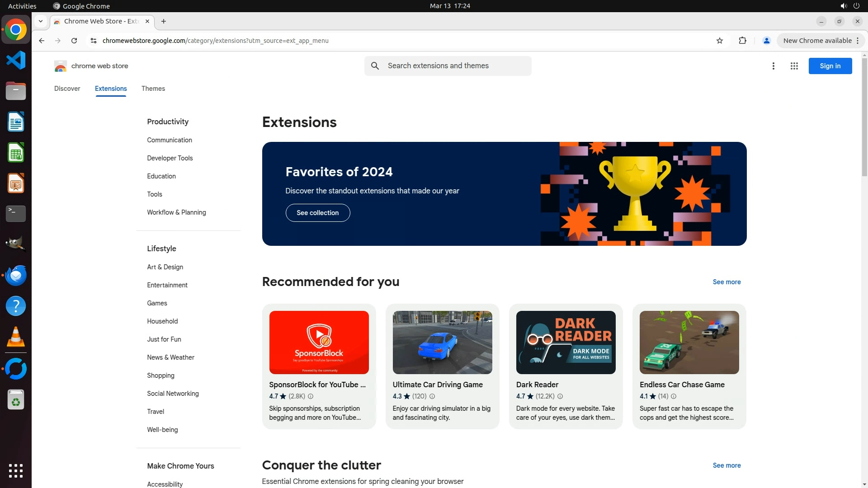This screenshot has width=868, height=488.
Task: Open the Chrome profile avatar icon
Action: (x=766, y=41)
